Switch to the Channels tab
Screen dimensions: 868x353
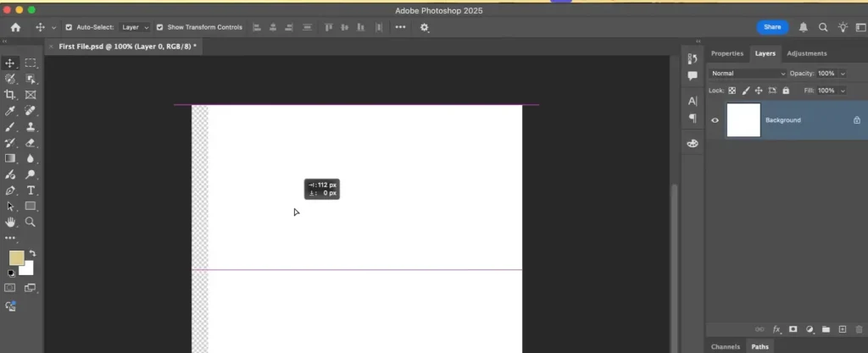click(726, 347)
